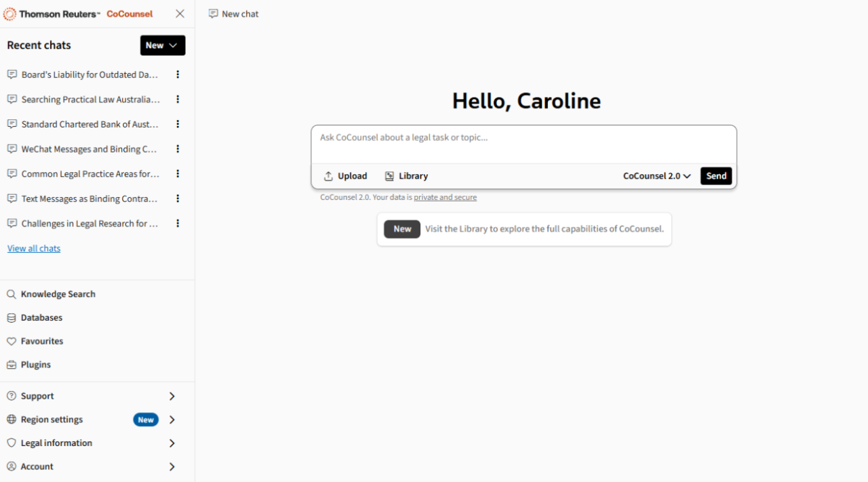Open the Library from the prompt box

click(x=406, y=176)
